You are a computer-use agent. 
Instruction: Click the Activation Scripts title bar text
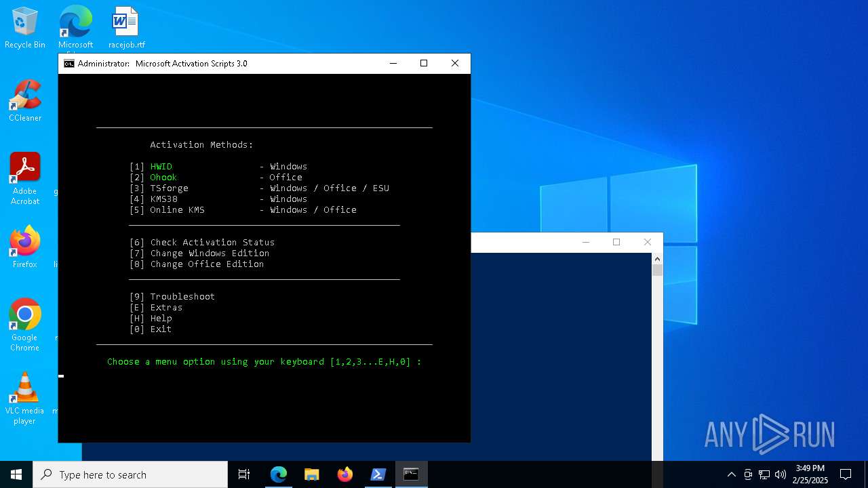point(162,64)
